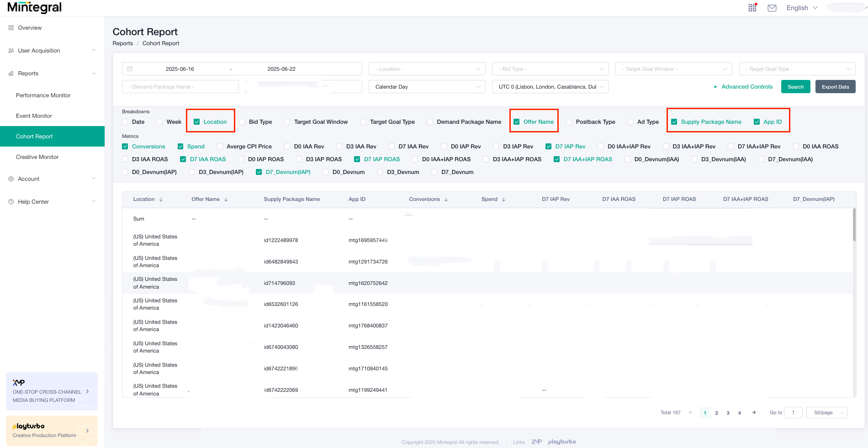The height and width of the screenshot is (448, 868).
Task: Uncheck the Location breakdown
Action: point(197,121)
